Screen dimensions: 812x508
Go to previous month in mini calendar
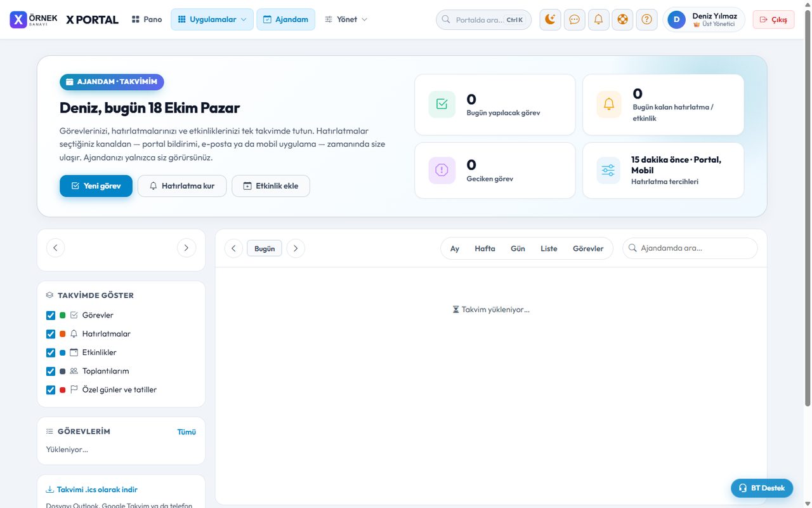(x=55, y=248)
